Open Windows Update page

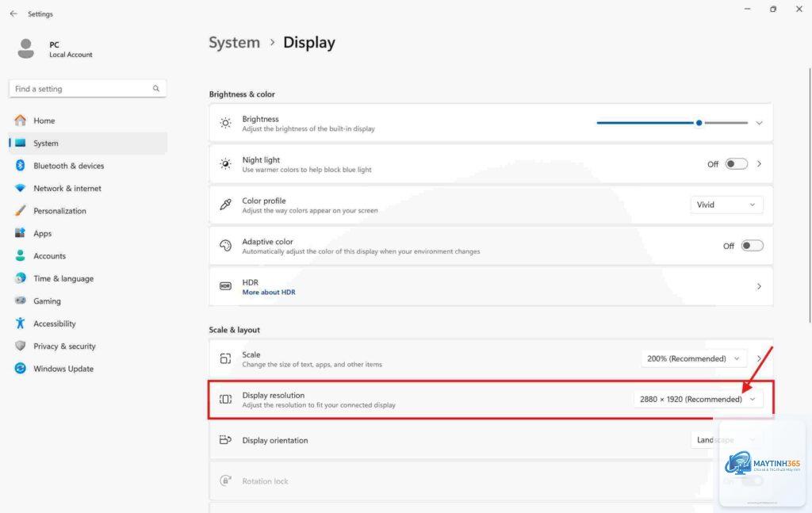click(x=88, y=369)
